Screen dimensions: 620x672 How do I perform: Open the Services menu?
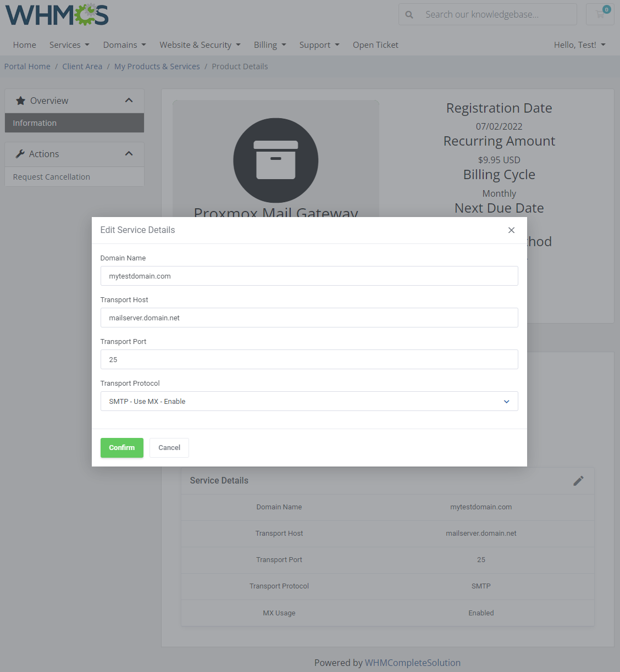[69, 45]
